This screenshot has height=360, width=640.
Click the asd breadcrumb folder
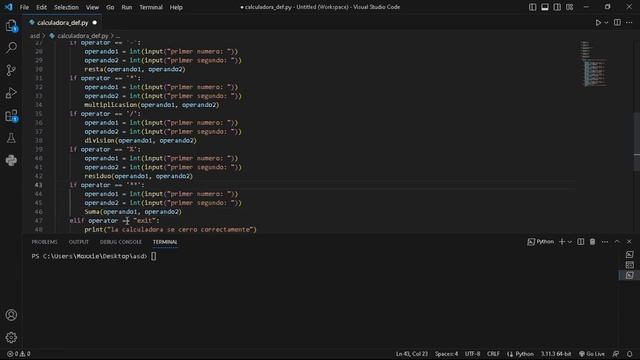click(x=35, y=36)
